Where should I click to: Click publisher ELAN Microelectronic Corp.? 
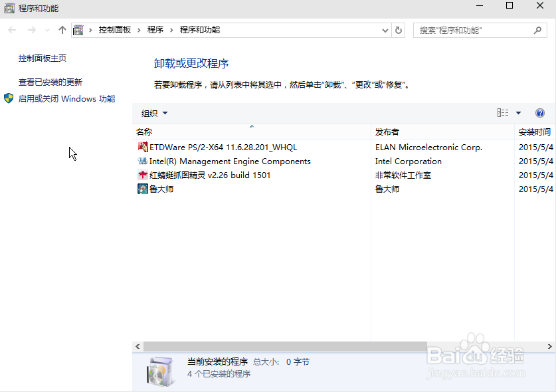(428, 147)
